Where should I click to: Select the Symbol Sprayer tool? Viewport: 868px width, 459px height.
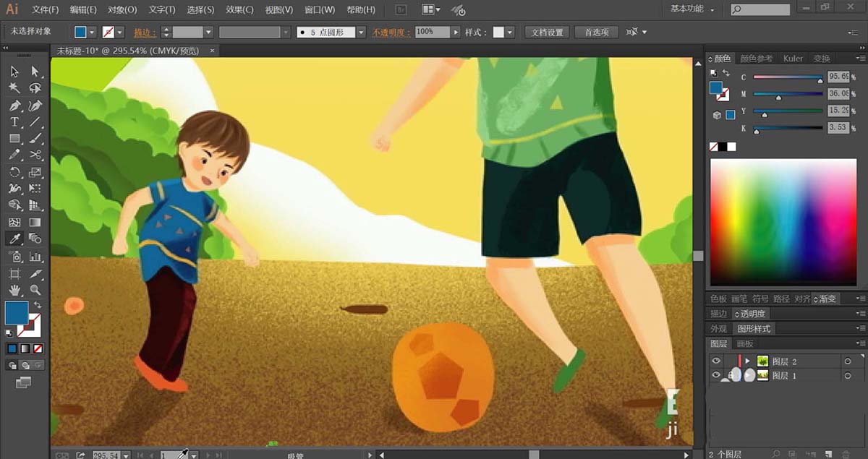coord(14,257)
